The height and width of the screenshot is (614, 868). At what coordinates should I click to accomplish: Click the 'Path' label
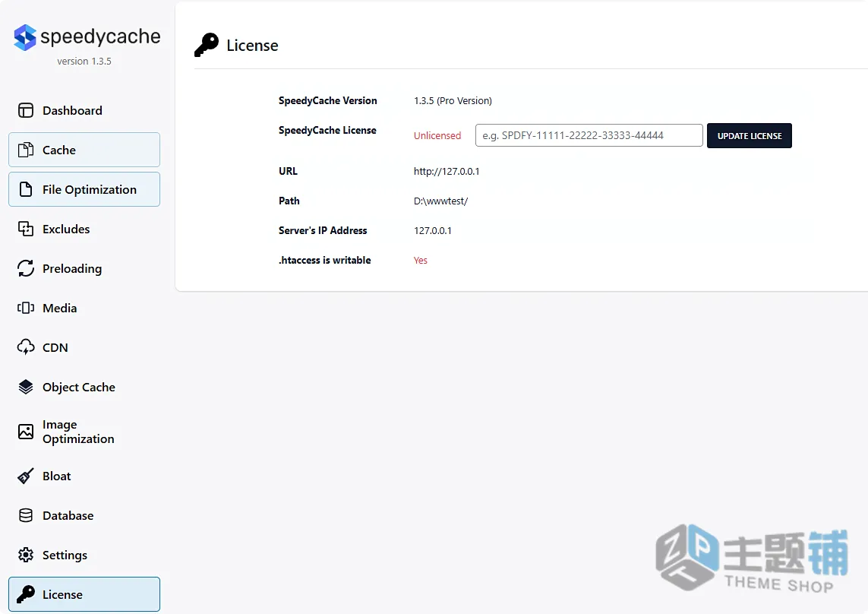point(289,201)
